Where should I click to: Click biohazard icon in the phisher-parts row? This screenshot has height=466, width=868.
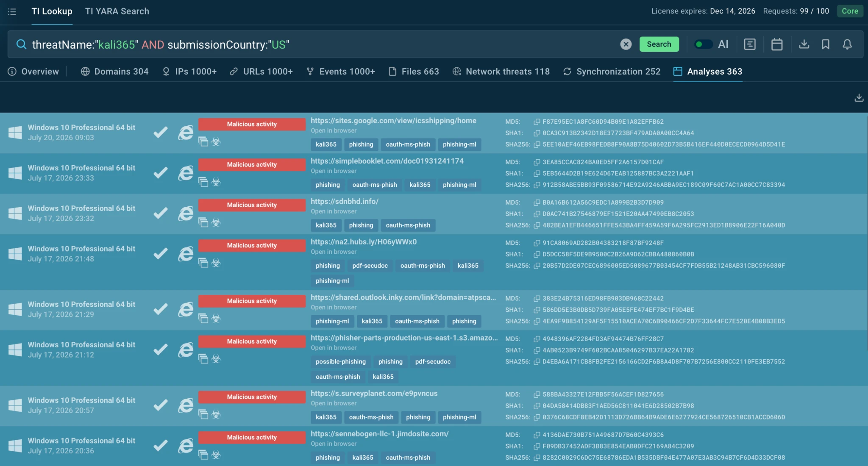point(216,359)
